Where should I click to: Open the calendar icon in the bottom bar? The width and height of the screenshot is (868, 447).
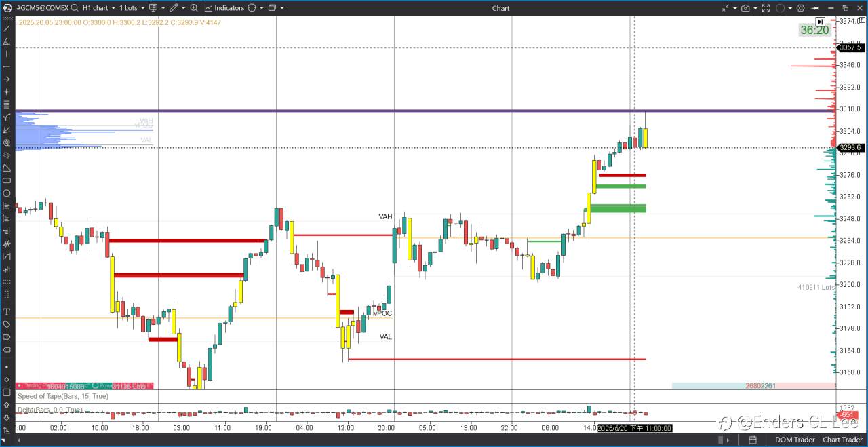753,440
